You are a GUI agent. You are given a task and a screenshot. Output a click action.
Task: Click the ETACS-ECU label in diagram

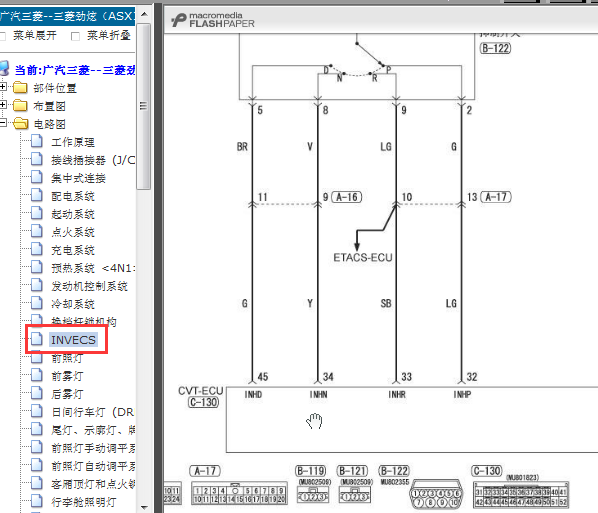point(363,258)
